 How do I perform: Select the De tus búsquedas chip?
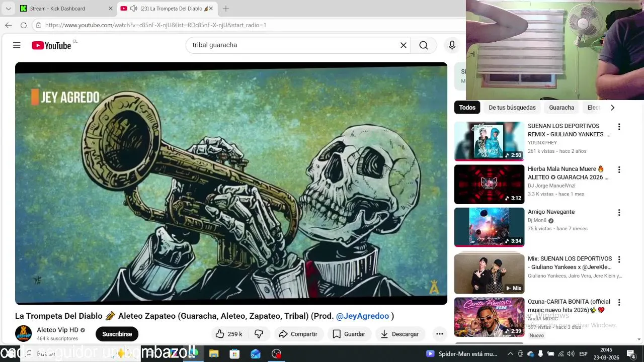512,107
